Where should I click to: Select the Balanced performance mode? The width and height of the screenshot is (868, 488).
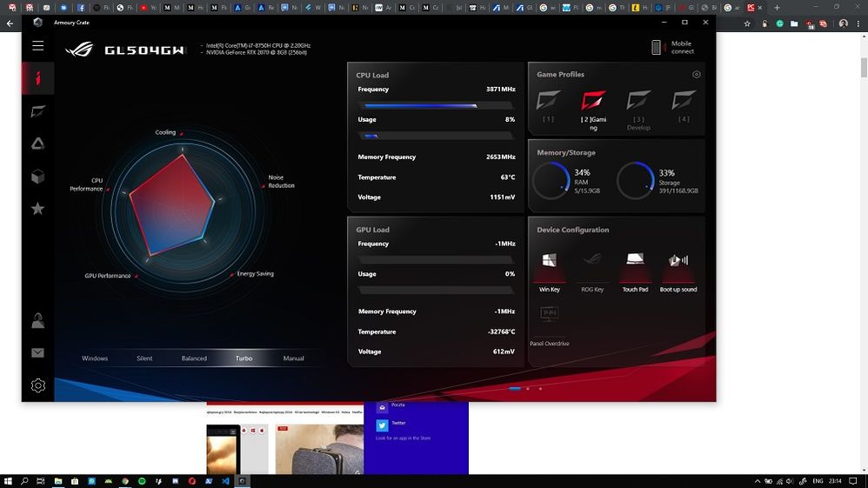[194, 358]
